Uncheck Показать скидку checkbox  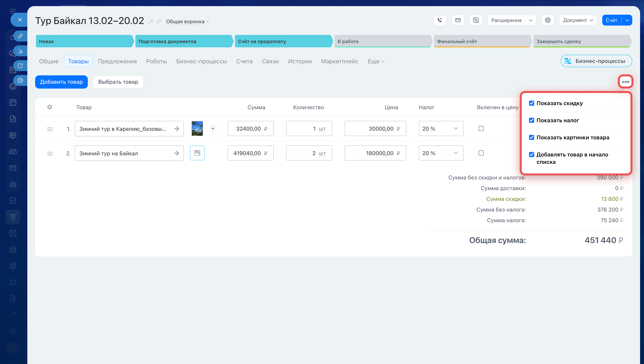(x=531, y=103)
